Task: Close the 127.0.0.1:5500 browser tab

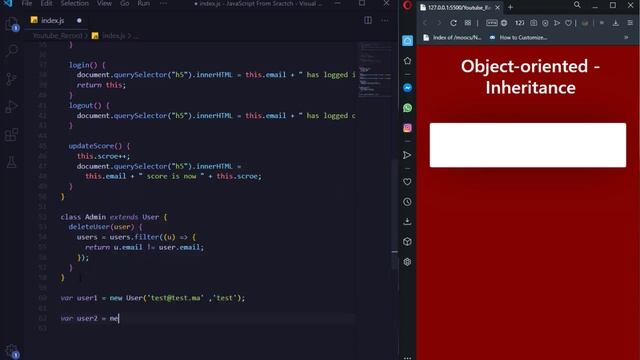Action: (x=497, y=7)
